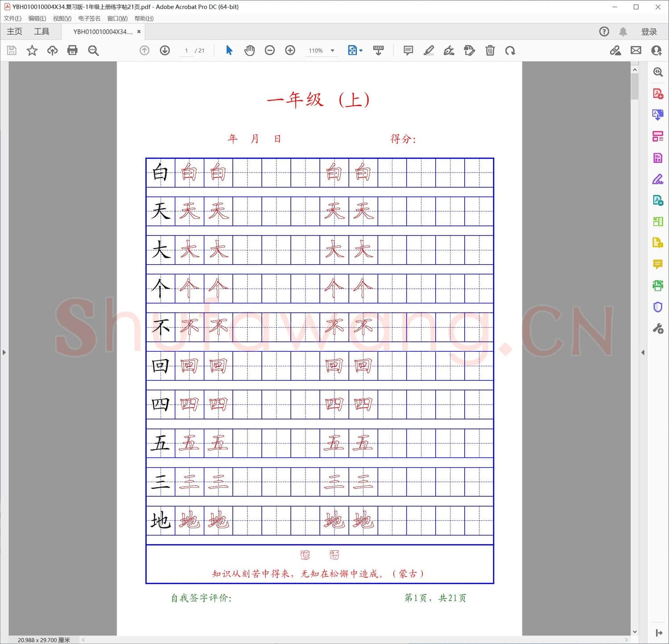669x644 pixels.
Task: Open the find text magnifier
Action: pos(93,50)
